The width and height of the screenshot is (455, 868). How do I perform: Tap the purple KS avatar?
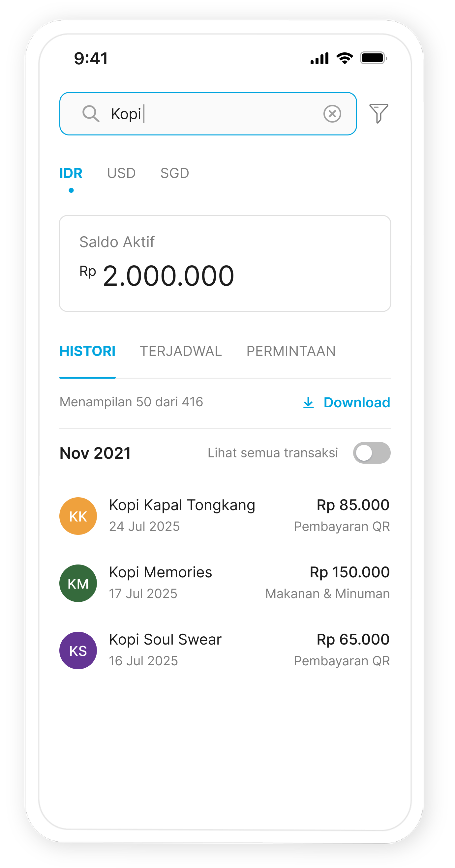point(78,650)
